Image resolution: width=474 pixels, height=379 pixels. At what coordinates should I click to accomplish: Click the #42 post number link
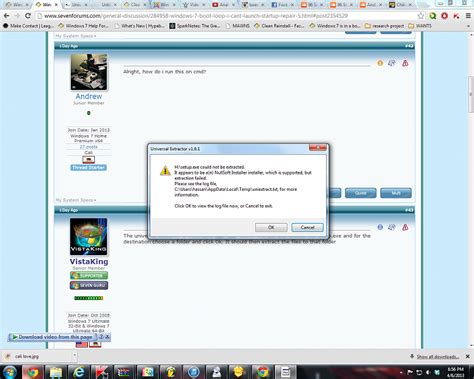(x=409, y=46)
